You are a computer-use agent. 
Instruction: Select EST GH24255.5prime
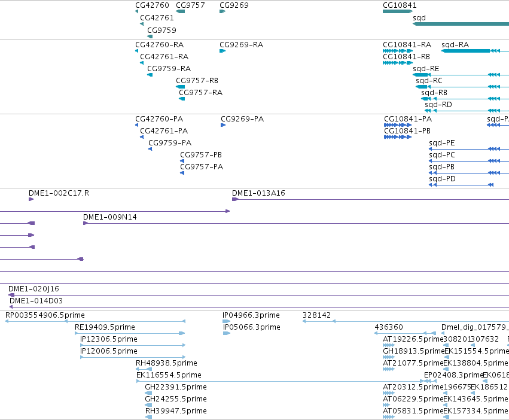pyautogui.click(x=176, y=399)
